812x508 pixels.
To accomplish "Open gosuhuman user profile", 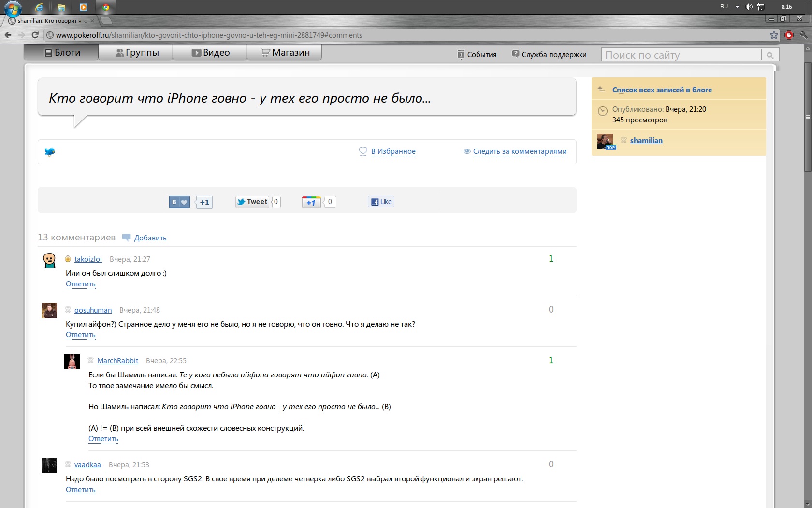I will point(93,310).
